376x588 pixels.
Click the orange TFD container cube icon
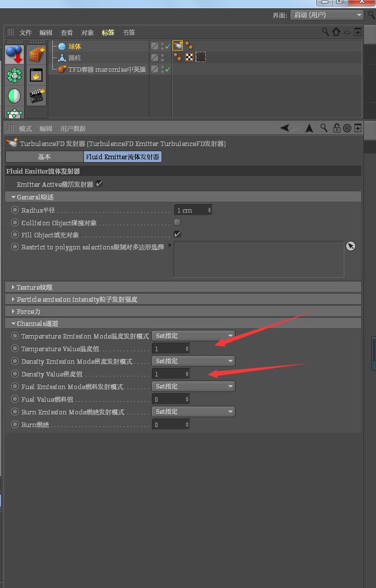[x=37, y=56]
